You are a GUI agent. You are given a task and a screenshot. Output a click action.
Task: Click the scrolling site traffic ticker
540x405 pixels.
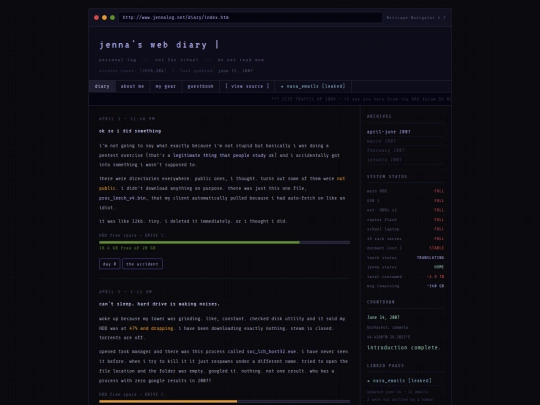[270, 99]
